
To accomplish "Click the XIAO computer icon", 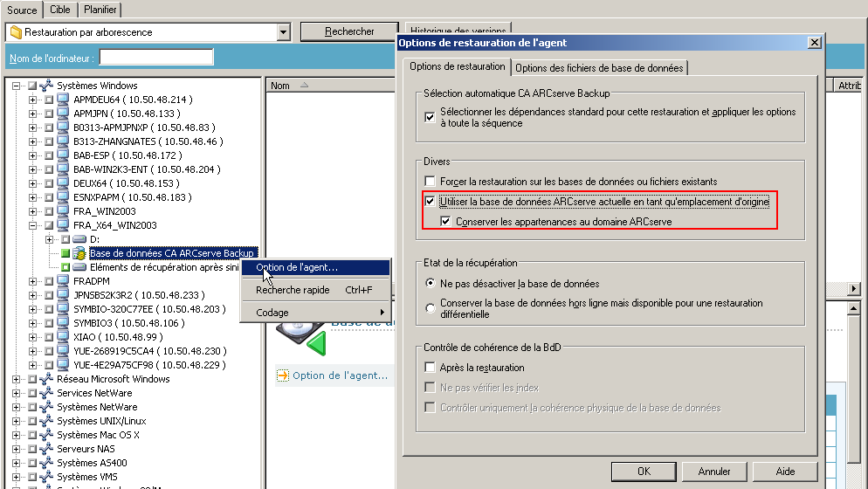I will click(x=63, y=337).
